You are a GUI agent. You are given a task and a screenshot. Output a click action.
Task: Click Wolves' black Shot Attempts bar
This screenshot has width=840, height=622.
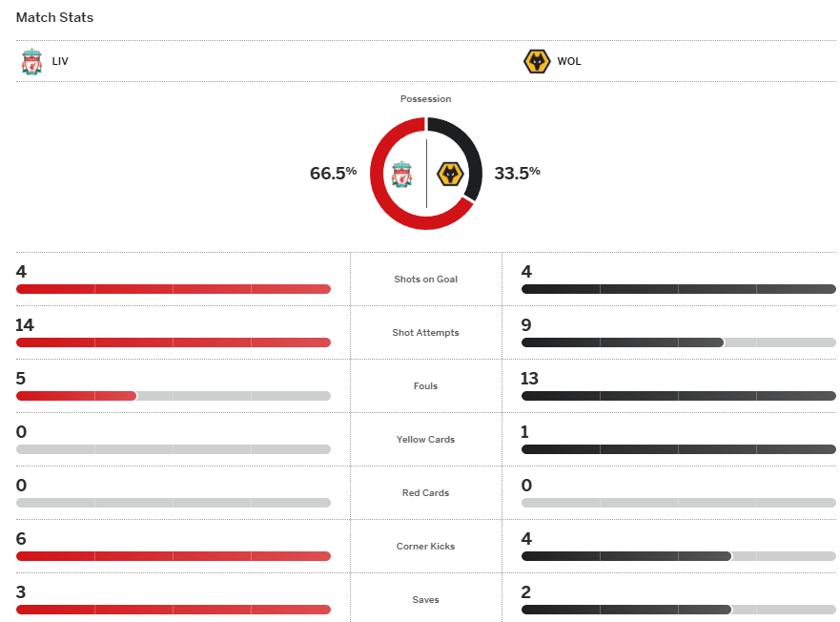pos(622,342)
